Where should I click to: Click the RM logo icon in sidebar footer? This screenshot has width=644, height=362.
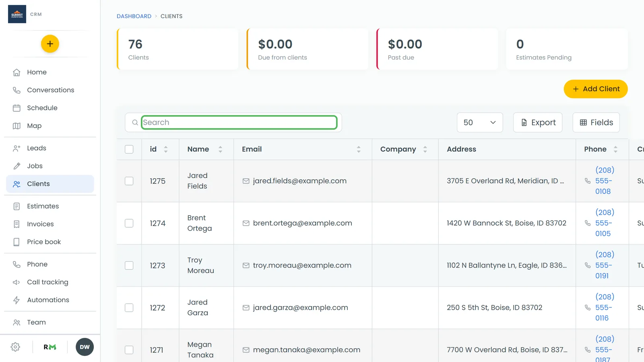50,347
